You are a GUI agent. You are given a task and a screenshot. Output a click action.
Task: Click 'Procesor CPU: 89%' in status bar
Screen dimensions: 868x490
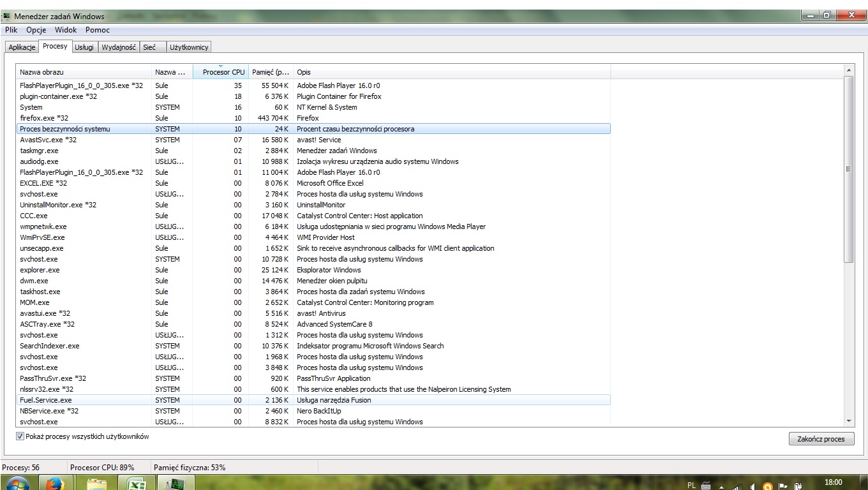102,468
